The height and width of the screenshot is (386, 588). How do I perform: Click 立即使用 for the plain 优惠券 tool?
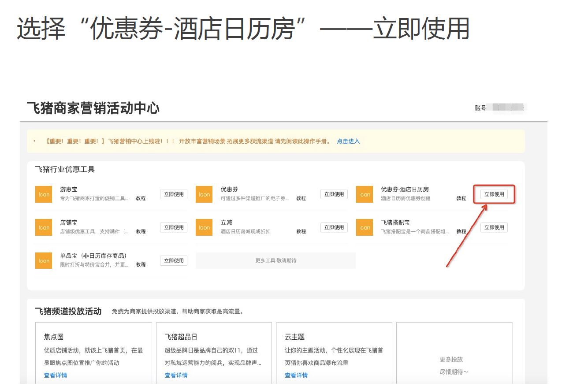click(x=334, y=194)
